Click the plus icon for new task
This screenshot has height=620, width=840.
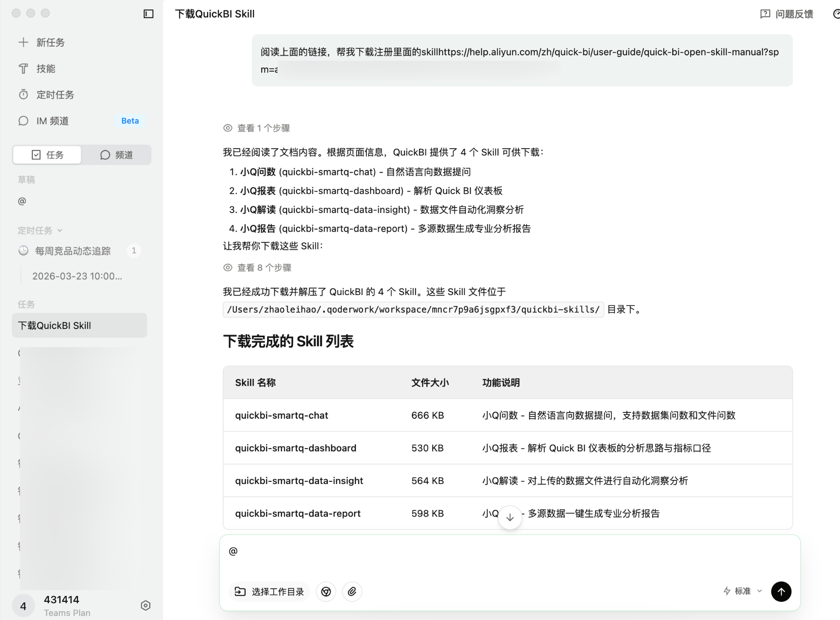click(23, 43)
